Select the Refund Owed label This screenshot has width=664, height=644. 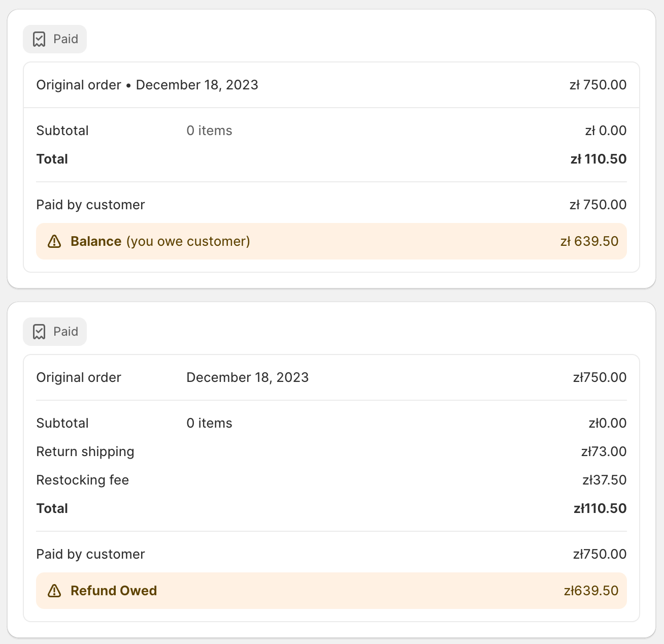(x=114, y=591)
